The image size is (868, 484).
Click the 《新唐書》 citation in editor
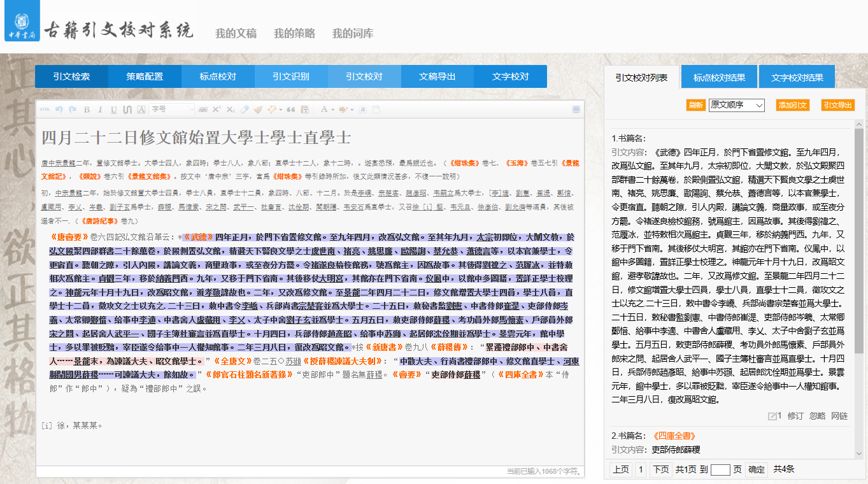tap(385, 348)
